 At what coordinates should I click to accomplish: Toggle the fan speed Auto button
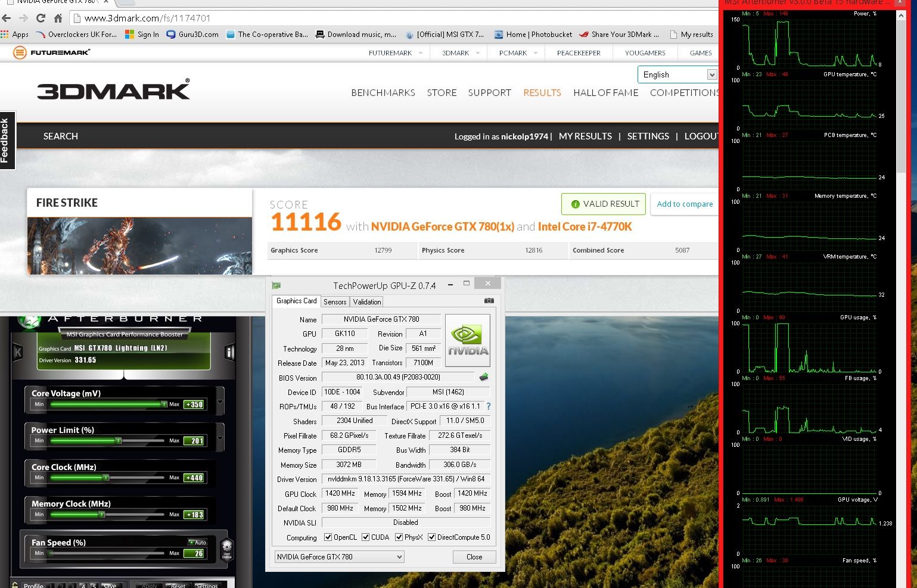tap(197, 542)
